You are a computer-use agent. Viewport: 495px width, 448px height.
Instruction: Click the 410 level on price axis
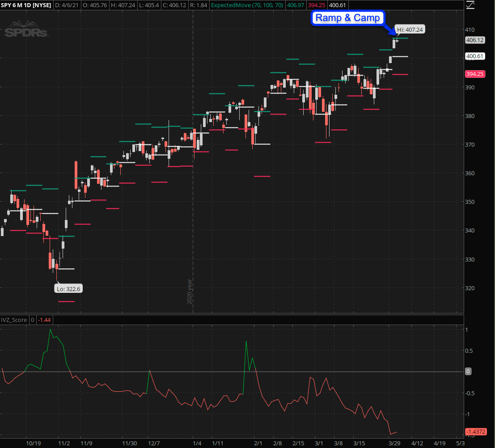coord(470,30)
